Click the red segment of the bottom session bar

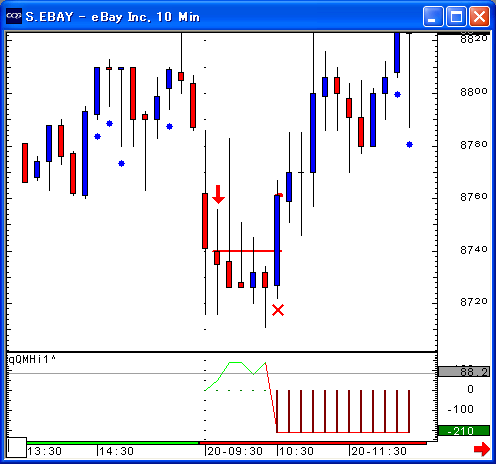[313, 443]
